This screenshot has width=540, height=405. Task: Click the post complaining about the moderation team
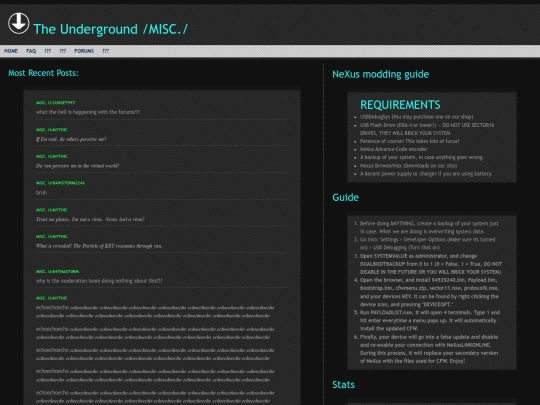coord(99,281)
